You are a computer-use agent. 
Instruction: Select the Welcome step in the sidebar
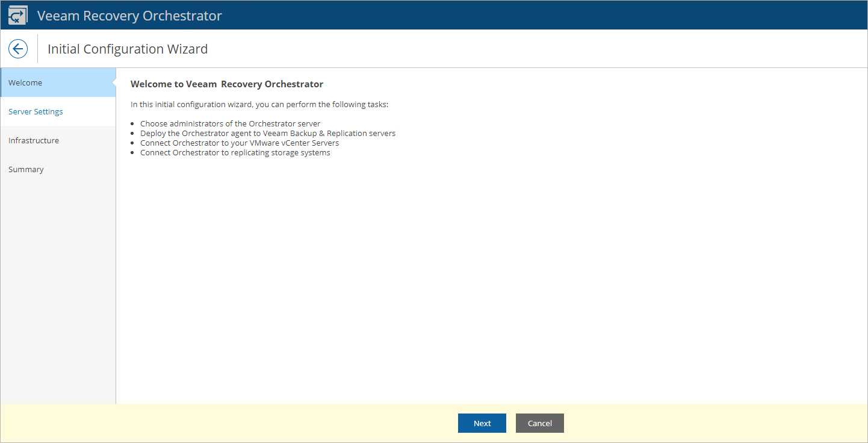click(x=25, y=82)
